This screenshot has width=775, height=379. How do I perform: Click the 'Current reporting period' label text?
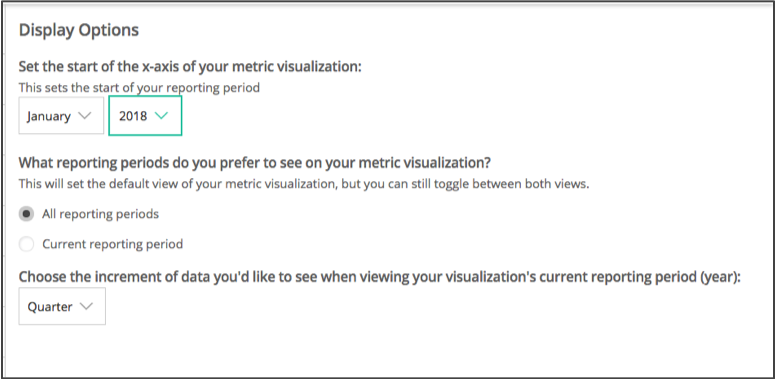click(x=113, y=244)
